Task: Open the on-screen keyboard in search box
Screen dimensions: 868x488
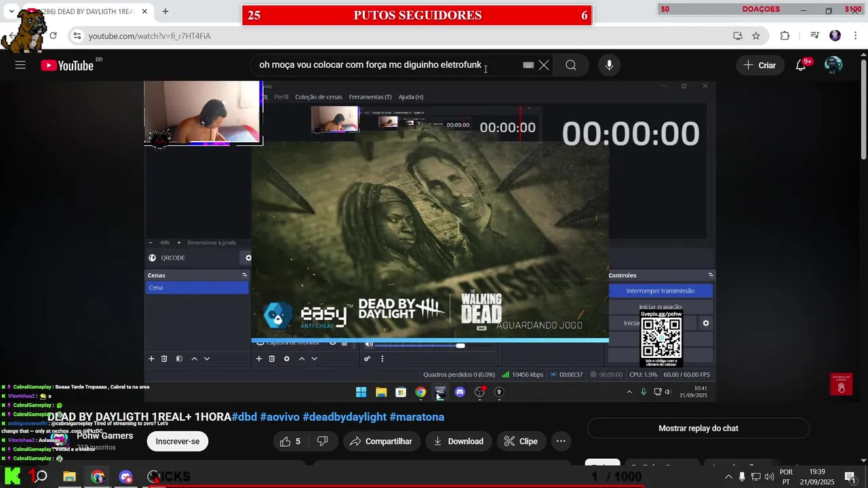Action: (528, 65)
